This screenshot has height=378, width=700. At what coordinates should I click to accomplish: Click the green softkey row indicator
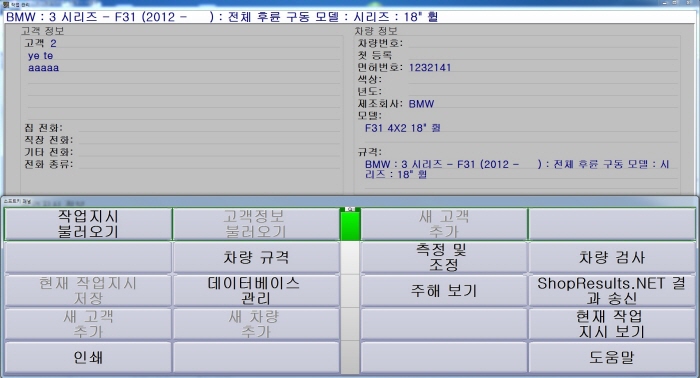point(350,224)
